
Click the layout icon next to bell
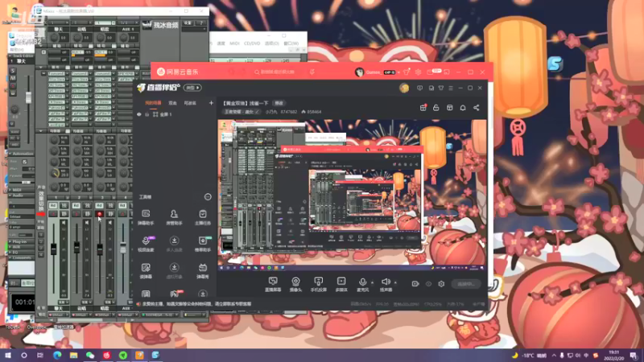(x=450, y=108)
